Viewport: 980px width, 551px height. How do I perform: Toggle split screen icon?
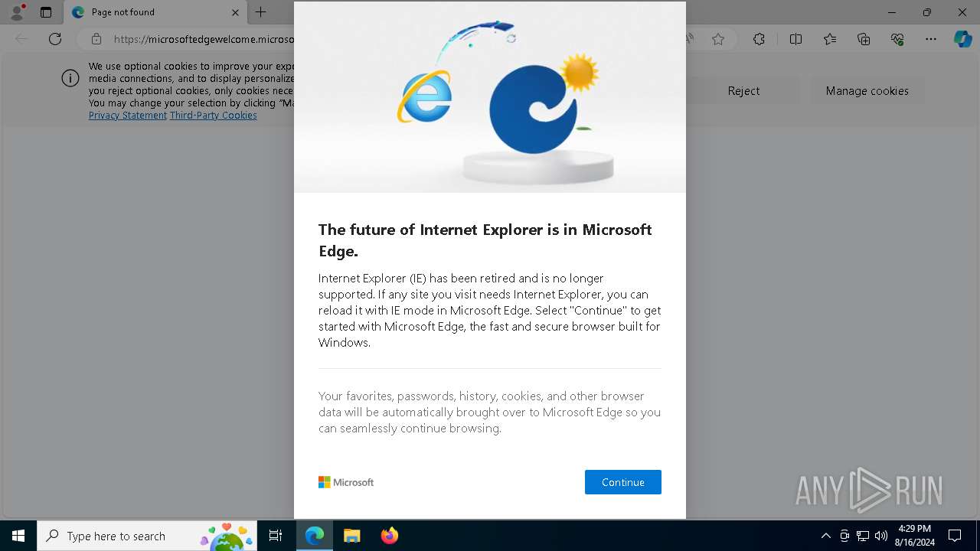click(x=795, y=39)
